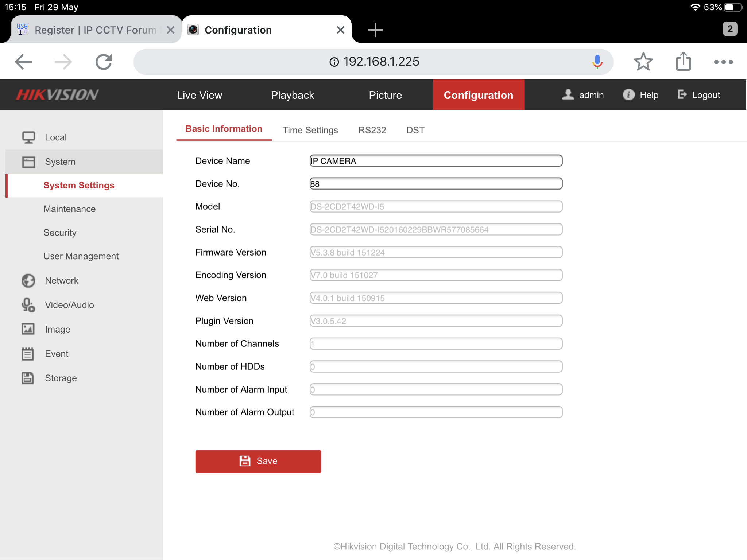The image size is (747, 560).
Task: Bookmark page with the star icon
Action: [x=643, y=62]
